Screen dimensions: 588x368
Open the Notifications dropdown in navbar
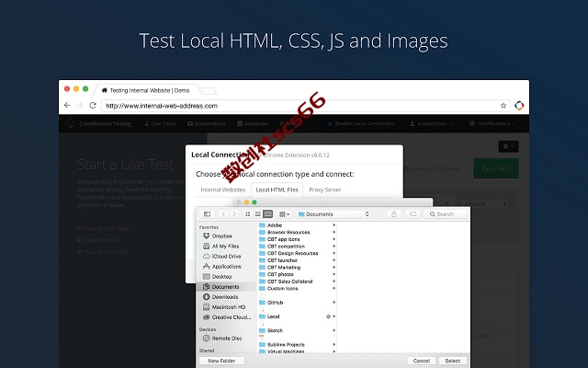[x=492, y=123]
